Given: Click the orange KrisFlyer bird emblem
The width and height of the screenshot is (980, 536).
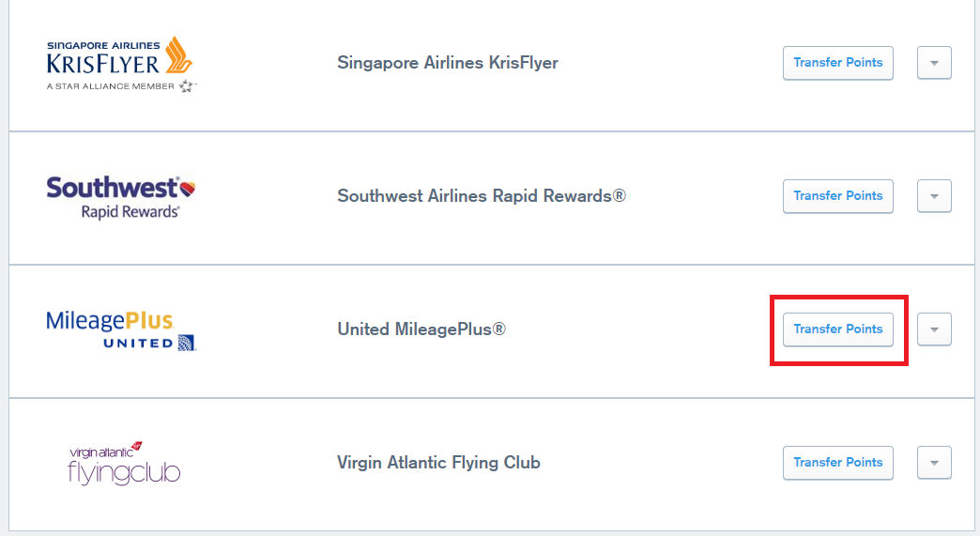Looking at the screenshot, I should tap(177, 56).
